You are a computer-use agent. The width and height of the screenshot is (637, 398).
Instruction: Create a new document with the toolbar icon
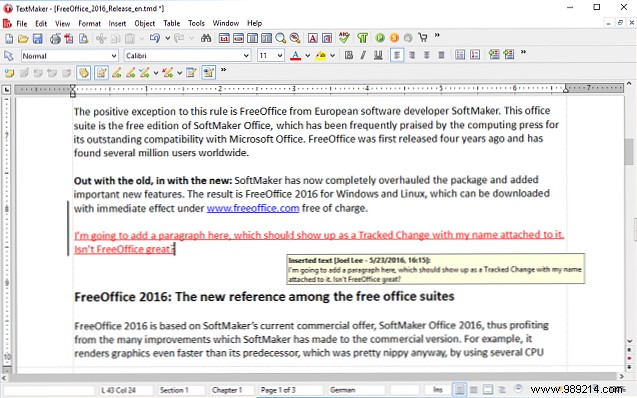(9, 39)
